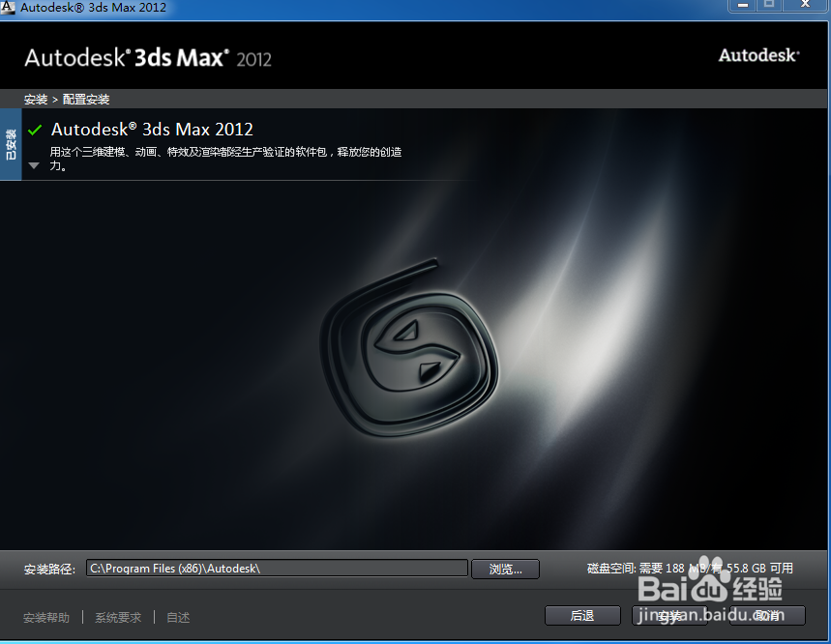Click the 3ds Max emblem graphic
831x644 pixels.
pos(409,347)
